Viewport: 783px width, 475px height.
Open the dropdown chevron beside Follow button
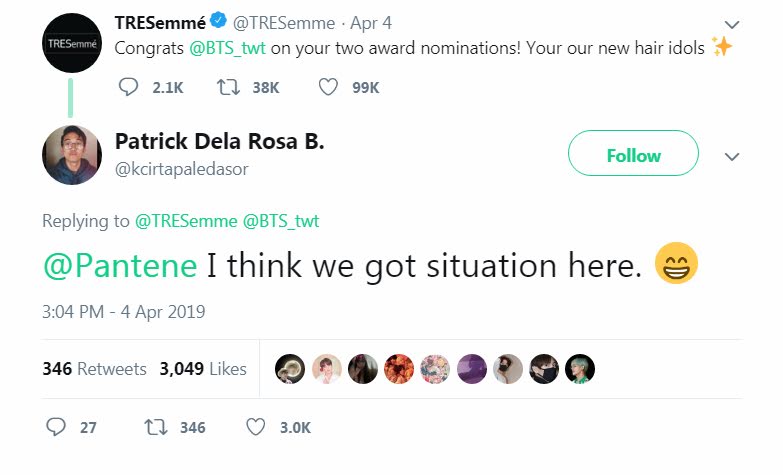tap(732, 156)
